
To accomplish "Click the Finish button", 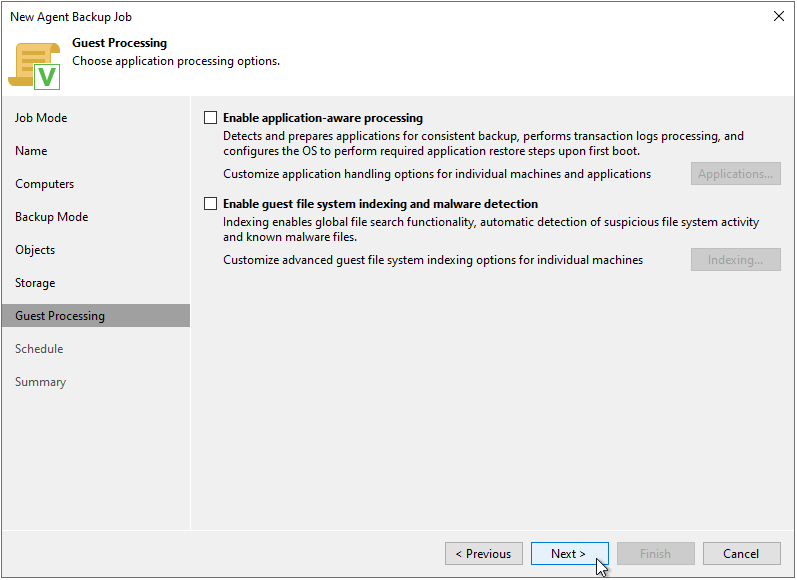I will tap(655, 554).
